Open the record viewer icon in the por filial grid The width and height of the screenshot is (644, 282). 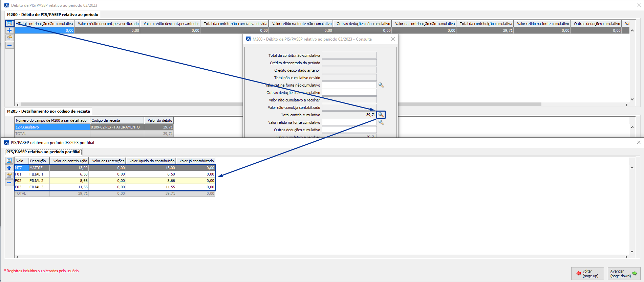tap(9, 161)
